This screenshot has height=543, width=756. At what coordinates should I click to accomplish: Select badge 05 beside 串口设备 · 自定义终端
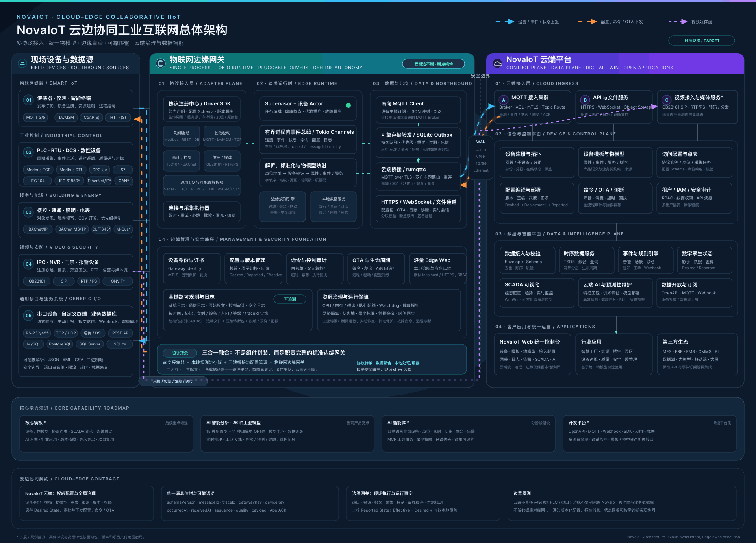click(28, 316)
